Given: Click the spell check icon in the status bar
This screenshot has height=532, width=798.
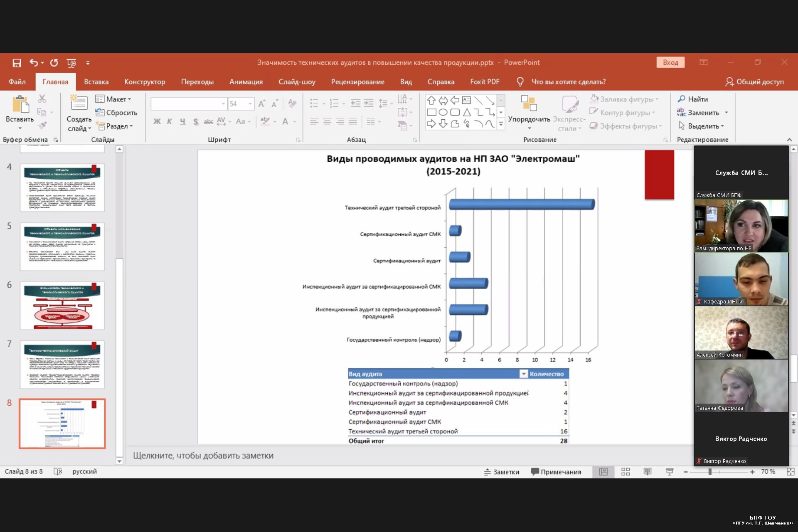Looking at the screenshot, I should [x=58, y=471].
